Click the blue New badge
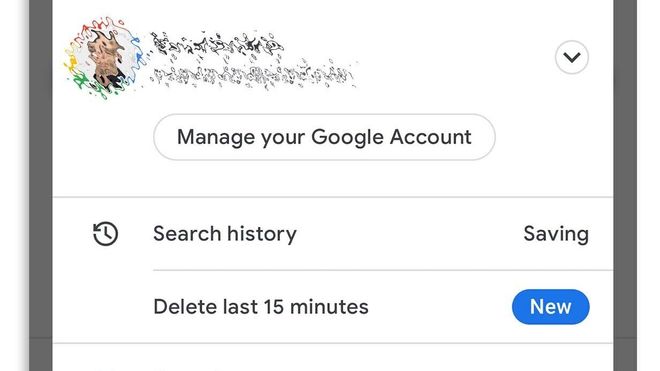Image resolution: width=660 pixels, height=371 pixels. [551, 307]
